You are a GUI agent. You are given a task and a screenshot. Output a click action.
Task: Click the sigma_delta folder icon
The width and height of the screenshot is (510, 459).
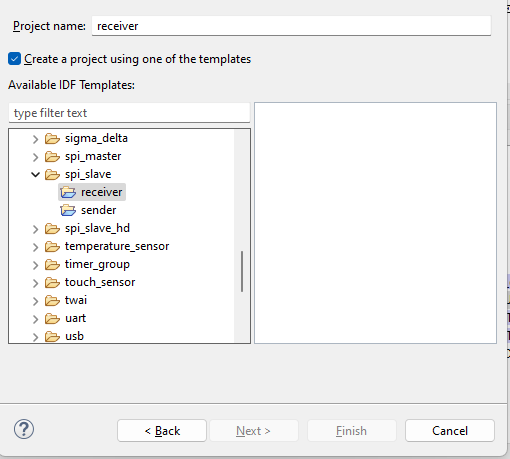point(52,138)
